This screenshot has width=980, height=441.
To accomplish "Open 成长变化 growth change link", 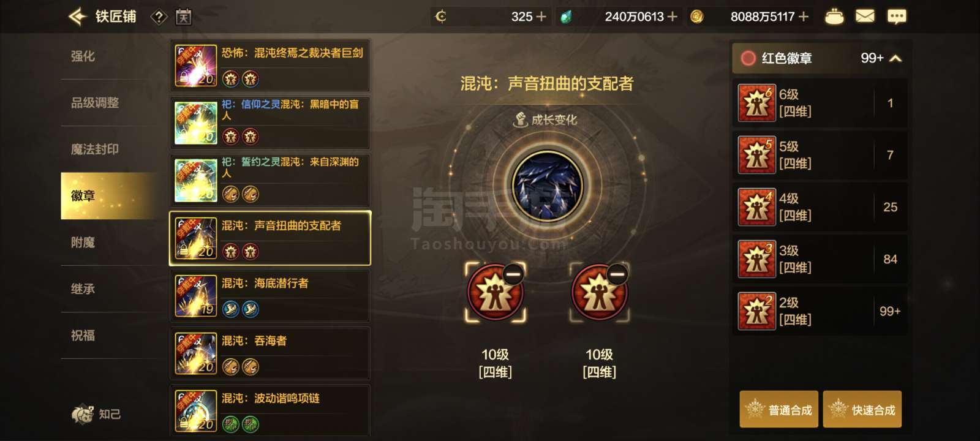I will 546,119.
